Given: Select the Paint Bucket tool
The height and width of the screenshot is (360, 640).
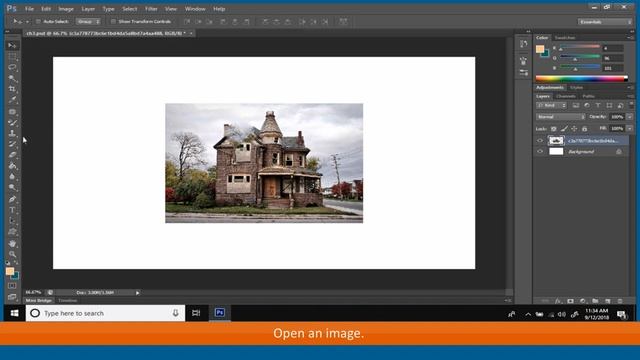Looking at the screenshot, I should tap(12, 166).
